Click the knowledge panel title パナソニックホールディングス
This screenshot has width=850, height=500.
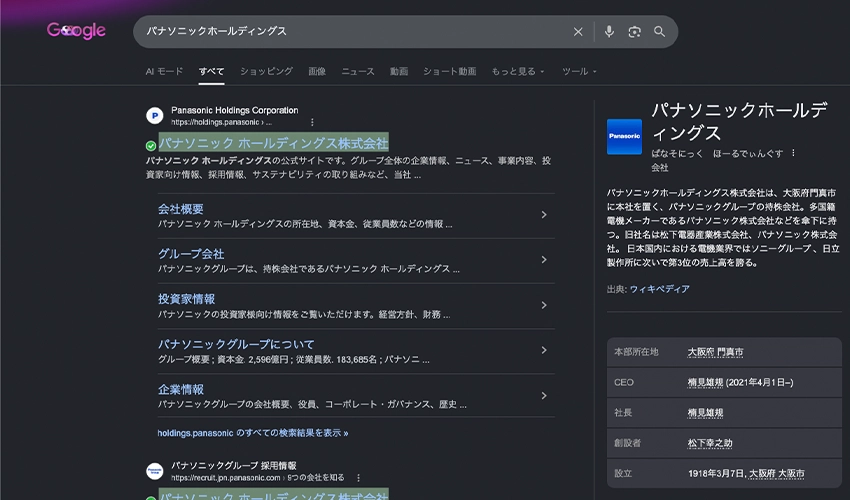[739, 121]
